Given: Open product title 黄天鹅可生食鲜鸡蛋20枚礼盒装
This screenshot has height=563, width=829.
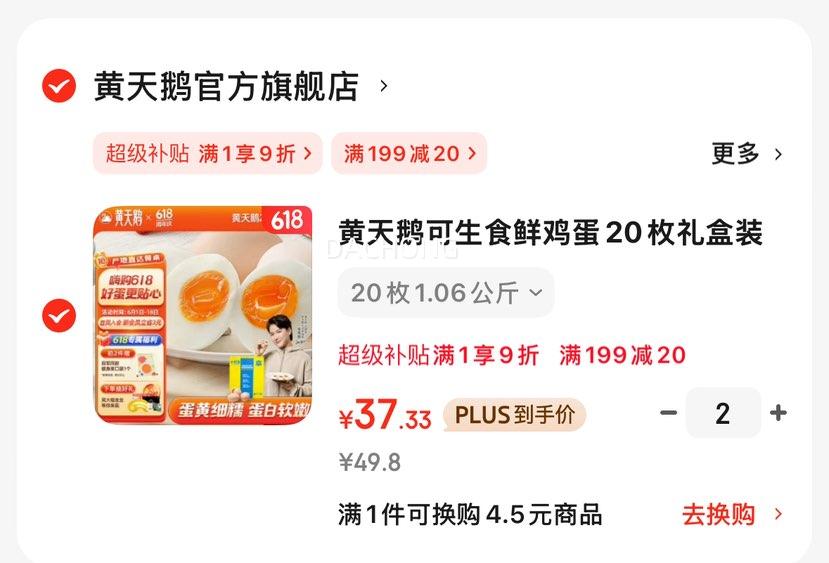Looking at the screenshot, I should pos(550,233).
